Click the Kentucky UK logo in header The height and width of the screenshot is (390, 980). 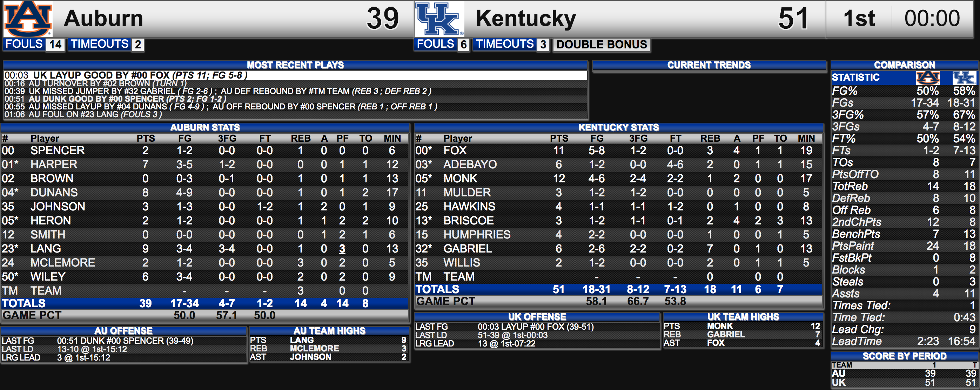(x=439, y=19)
